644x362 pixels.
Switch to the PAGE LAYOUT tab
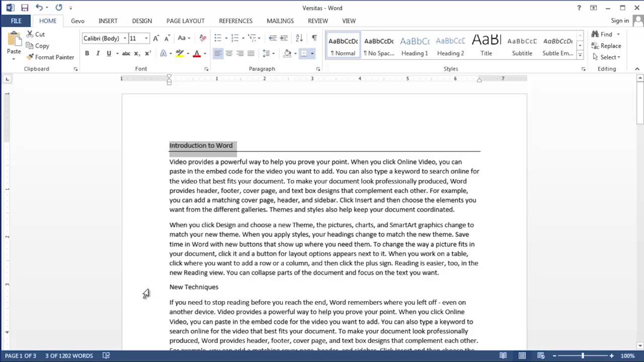[x=185, y=21]
